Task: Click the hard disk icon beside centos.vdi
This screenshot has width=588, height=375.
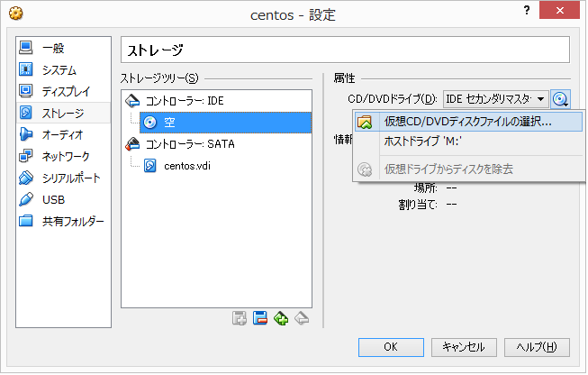Action: point(150,166)
